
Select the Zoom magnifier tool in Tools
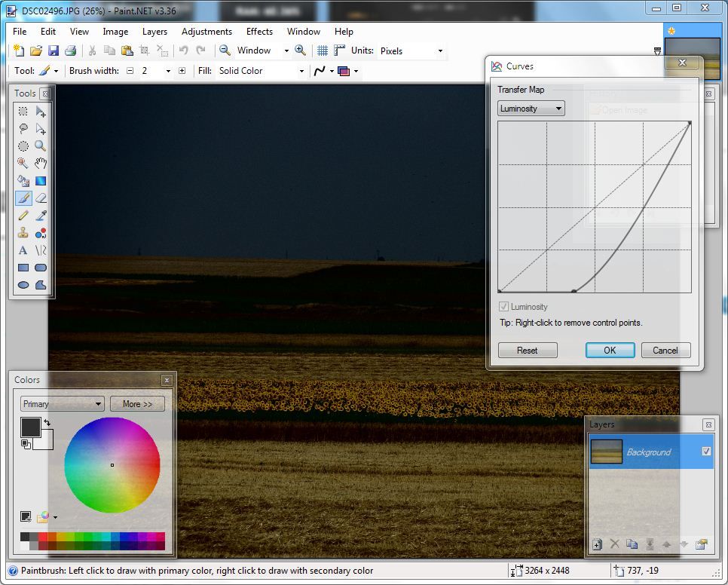pyautogui.click(x=41, y=145)
